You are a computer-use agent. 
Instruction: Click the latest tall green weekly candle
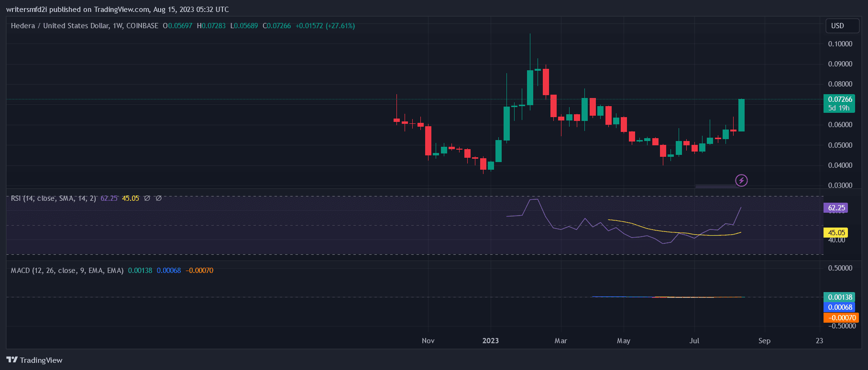click(x=741, y=115)
